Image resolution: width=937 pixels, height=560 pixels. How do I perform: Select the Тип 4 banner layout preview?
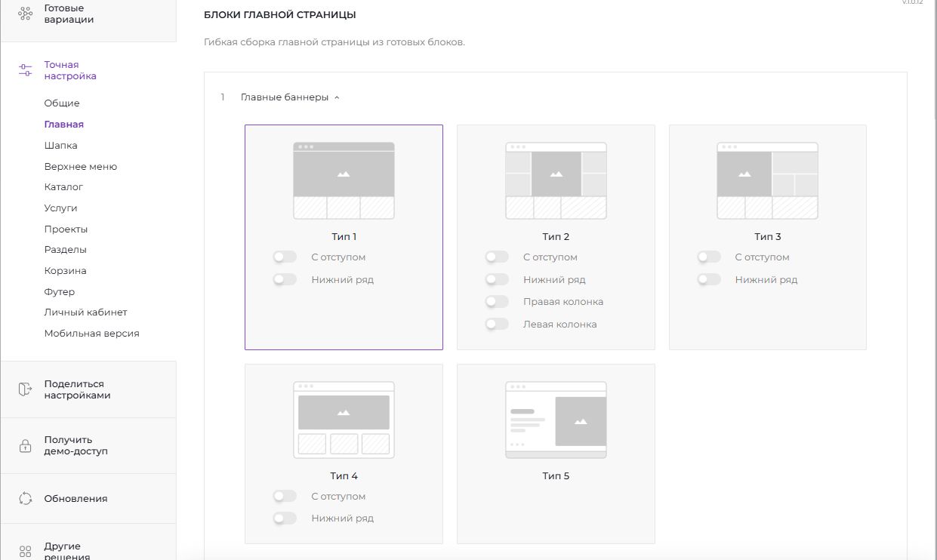coord(344,420)
